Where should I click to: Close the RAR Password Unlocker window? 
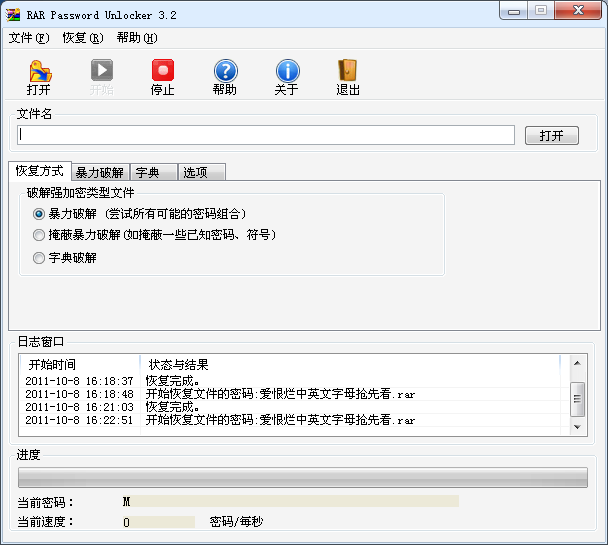click(578, 10)
